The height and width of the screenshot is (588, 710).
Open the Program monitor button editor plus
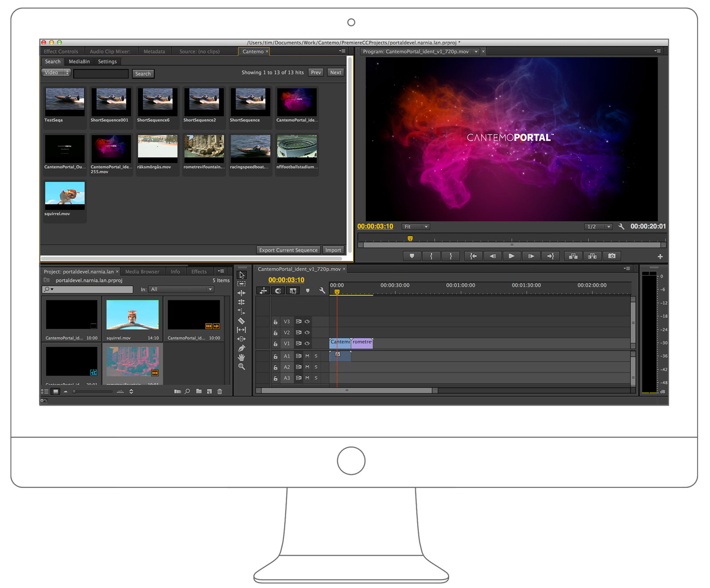(x=660, y=257)
